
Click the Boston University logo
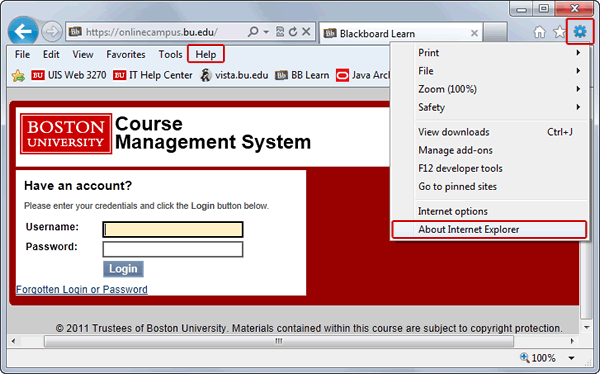click(66, 134)
